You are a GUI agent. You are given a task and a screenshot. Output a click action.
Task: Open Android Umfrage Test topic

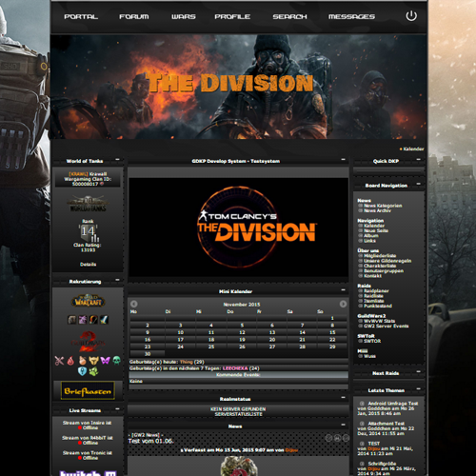click(x=393, y=404)
